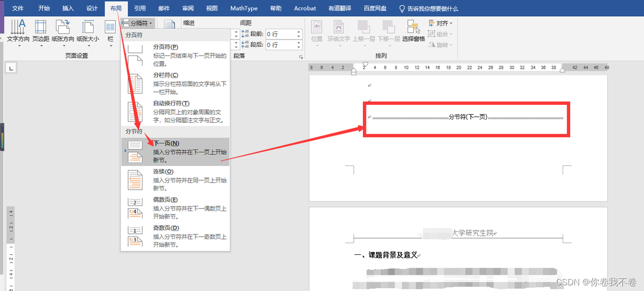Switch to the 视图 view tab

pos(212,9)
